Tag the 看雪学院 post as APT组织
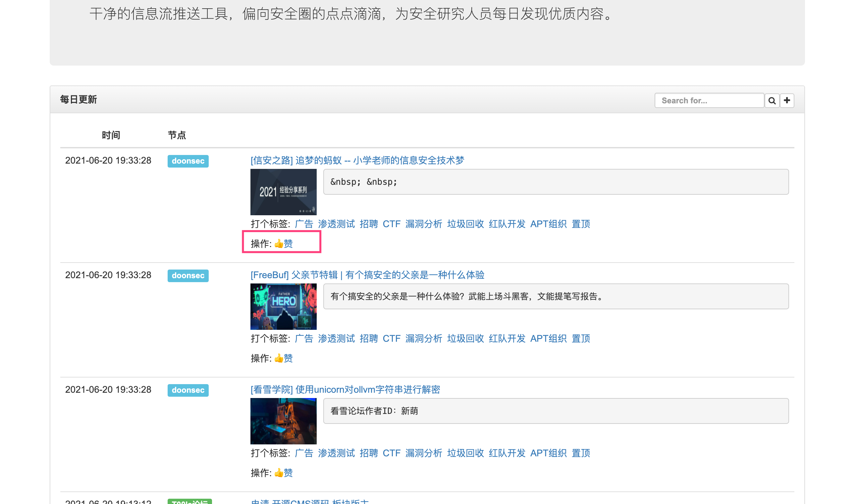Image resolution: width=855 pixels, height=504 pixels. click(x=548, y=453)
